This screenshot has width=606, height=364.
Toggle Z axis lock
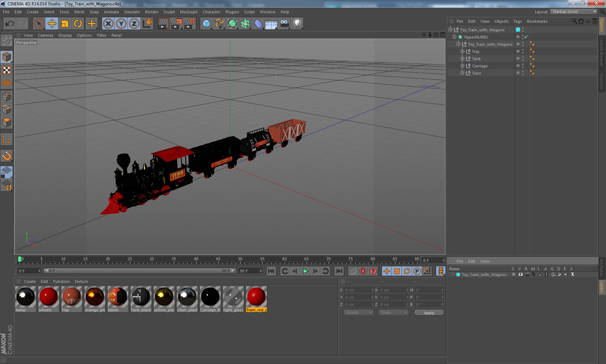(x=134, y=24)
